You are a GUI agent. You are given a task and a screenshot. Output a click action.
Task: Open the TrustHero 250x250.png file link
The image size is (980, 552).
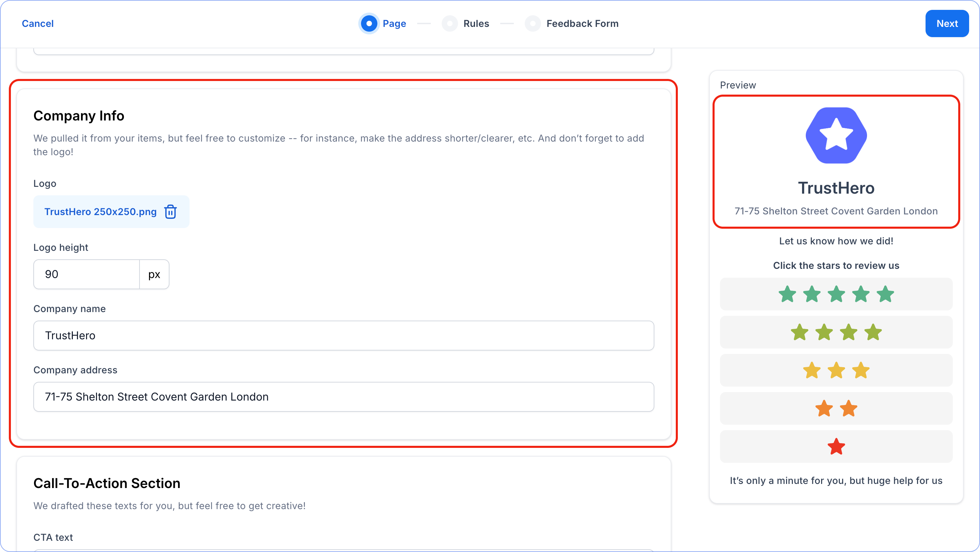point(100,212)
